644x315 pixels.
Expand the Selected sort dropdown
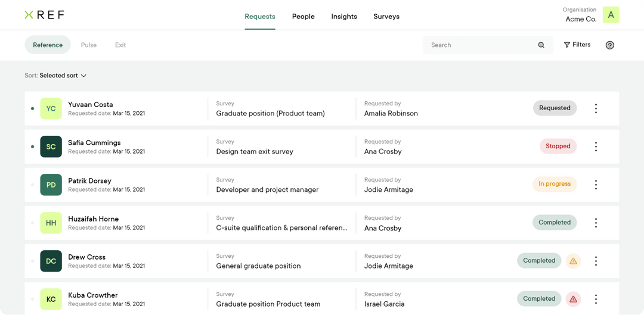[63, 76]
